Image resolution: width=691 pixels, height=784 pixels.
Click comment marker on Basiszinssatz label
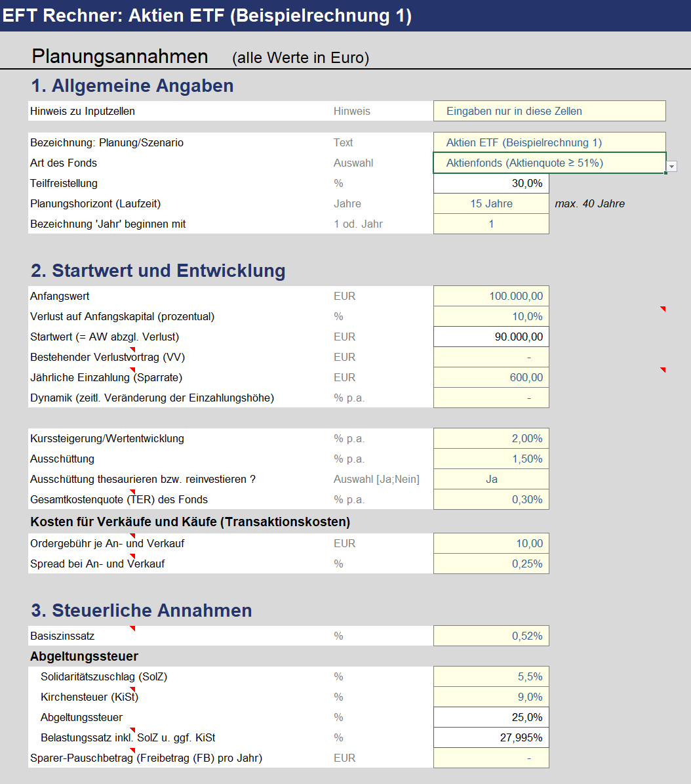(132, 629)
